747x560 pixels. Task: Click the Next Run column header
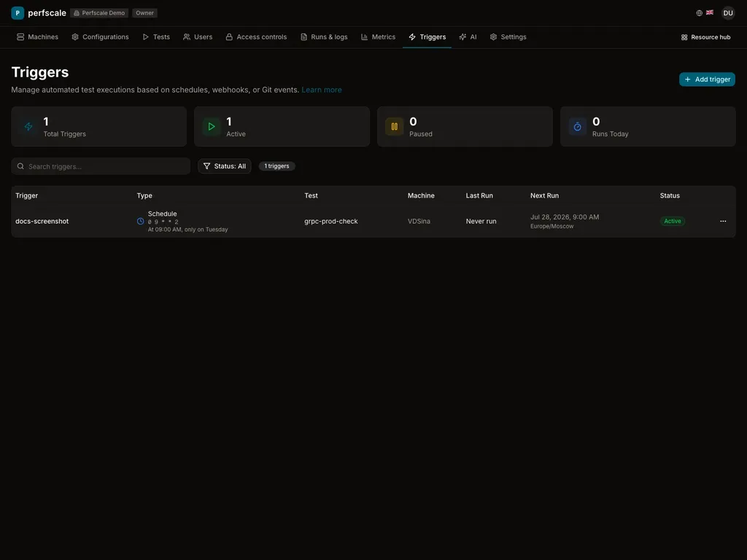[544, 195]
